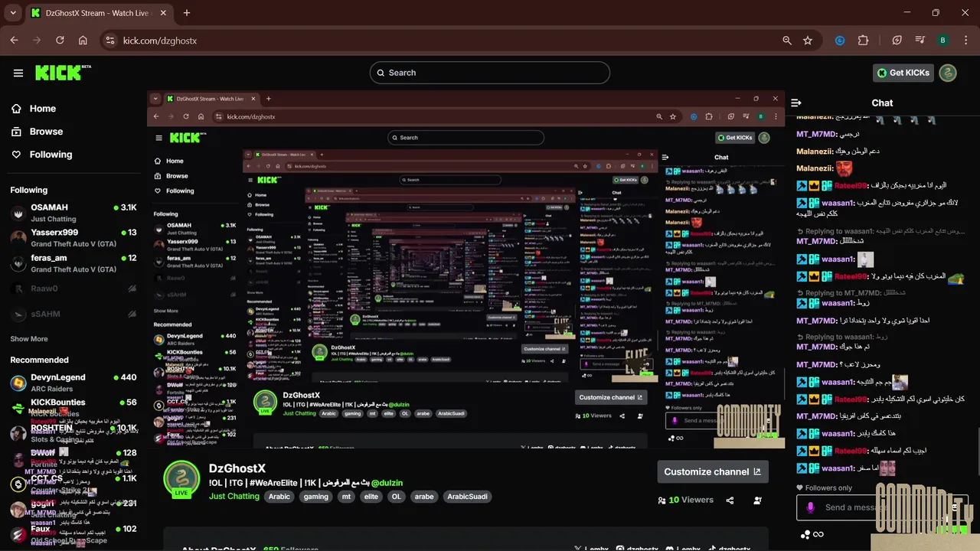Open Chrome's tab search chevron

(13, 13)
